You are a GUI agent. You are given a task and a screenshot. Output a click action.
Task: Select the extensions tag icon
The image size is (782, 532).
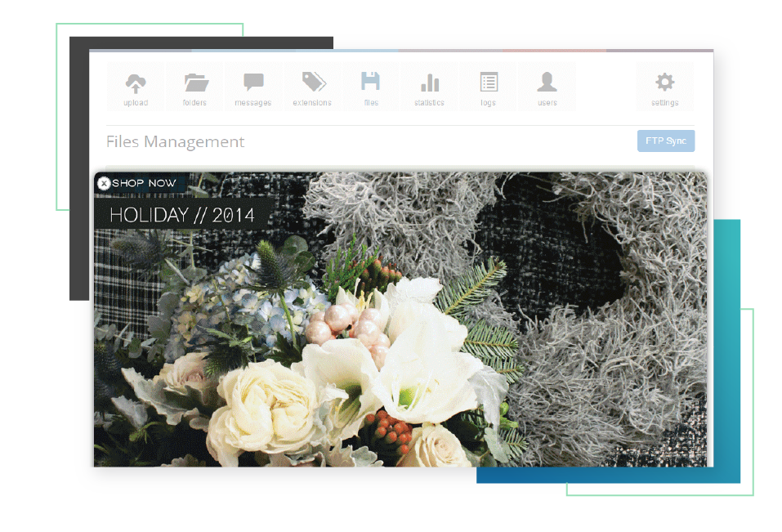313,83
